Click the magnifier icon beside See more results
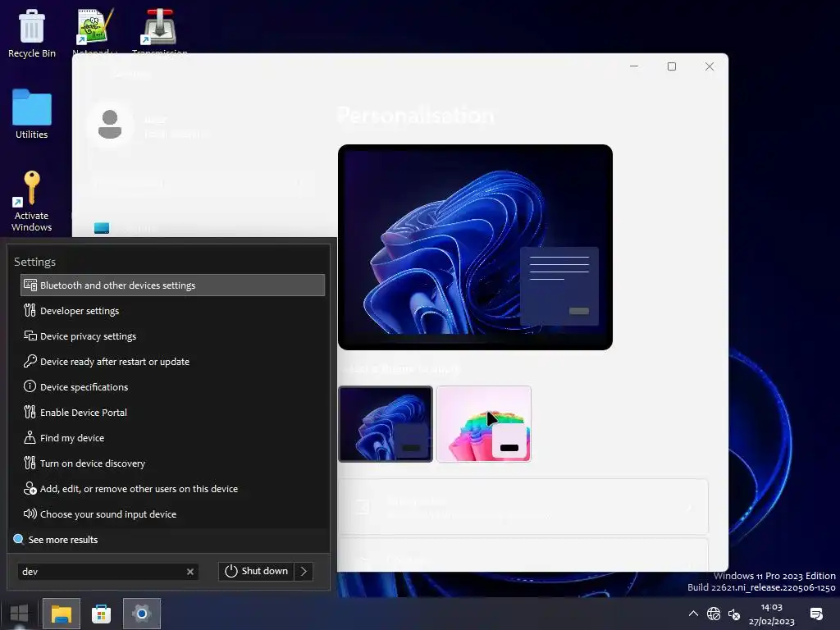The width and height of the screenshot is (840, 630). tap(19, 539)
